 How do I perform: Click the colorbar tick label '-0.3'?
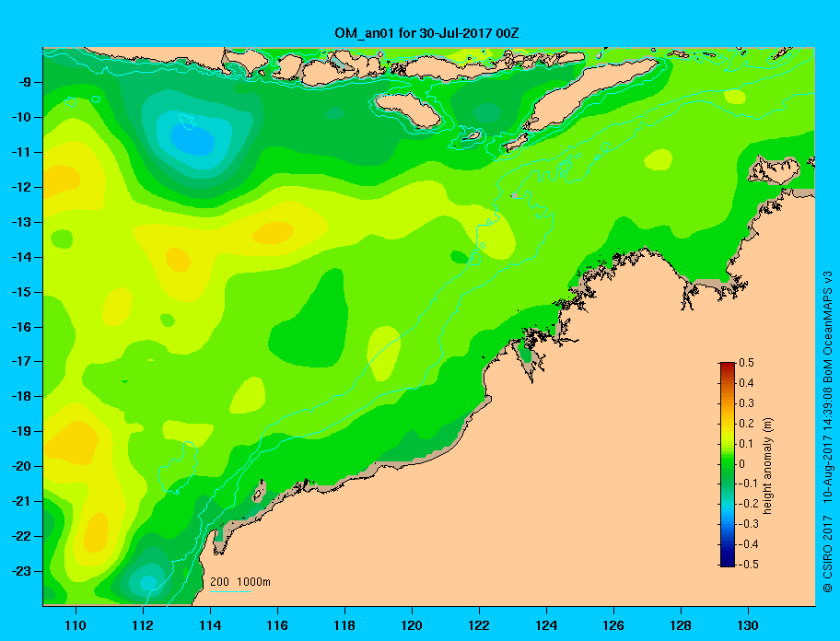[x=749, y=524]
